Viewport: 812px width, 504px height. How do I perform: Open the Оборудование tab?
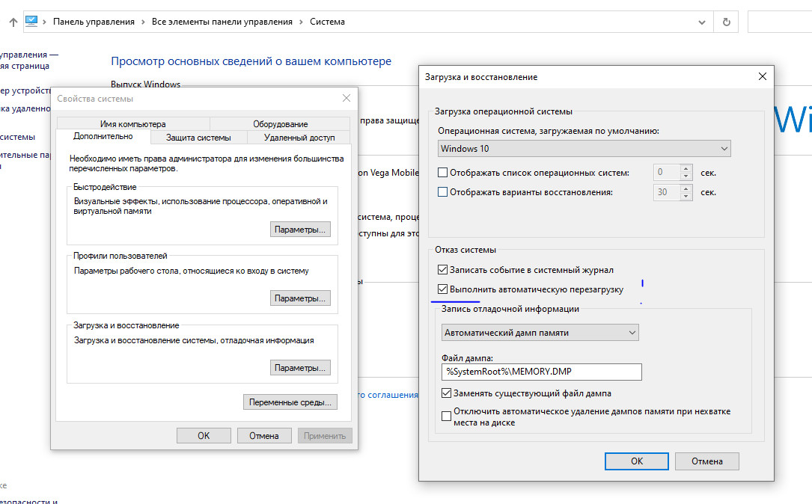tap(280, 124)
